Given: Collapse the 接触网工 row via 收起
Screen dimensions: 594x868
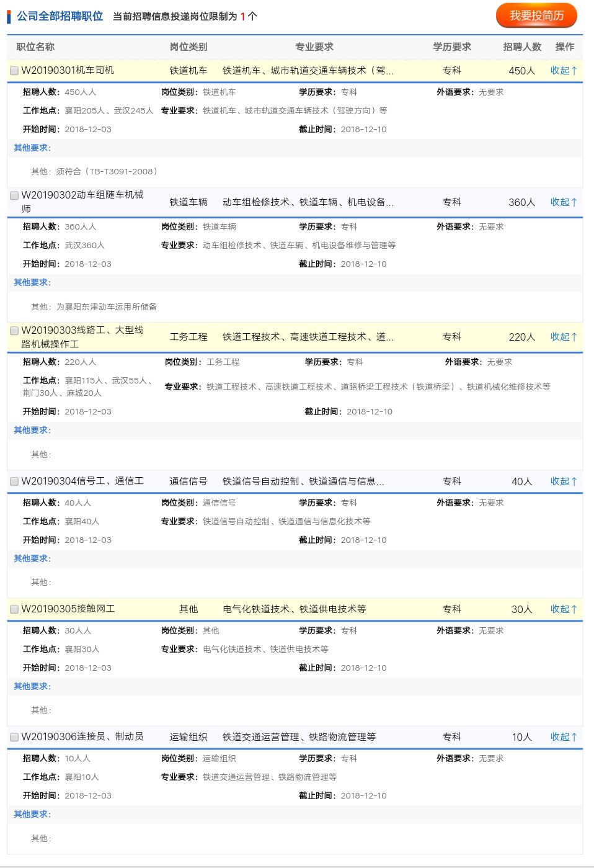Looking at the screenshot, I should coord(564,609).
